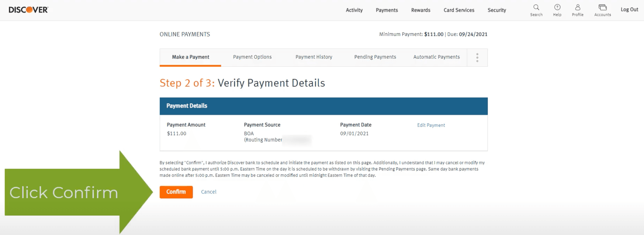Click the Cancel link

coord(209,192)
